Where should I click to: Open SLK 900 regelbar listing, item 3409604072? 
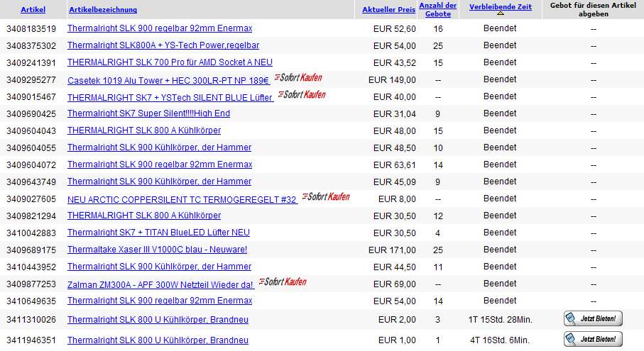[160, 165]
